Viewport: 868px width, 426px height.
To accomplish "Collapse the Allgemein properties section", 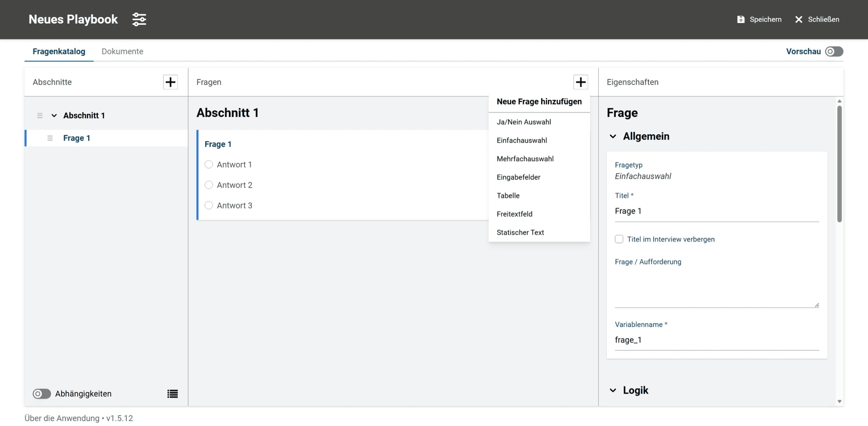I will [x=613, y=136].
